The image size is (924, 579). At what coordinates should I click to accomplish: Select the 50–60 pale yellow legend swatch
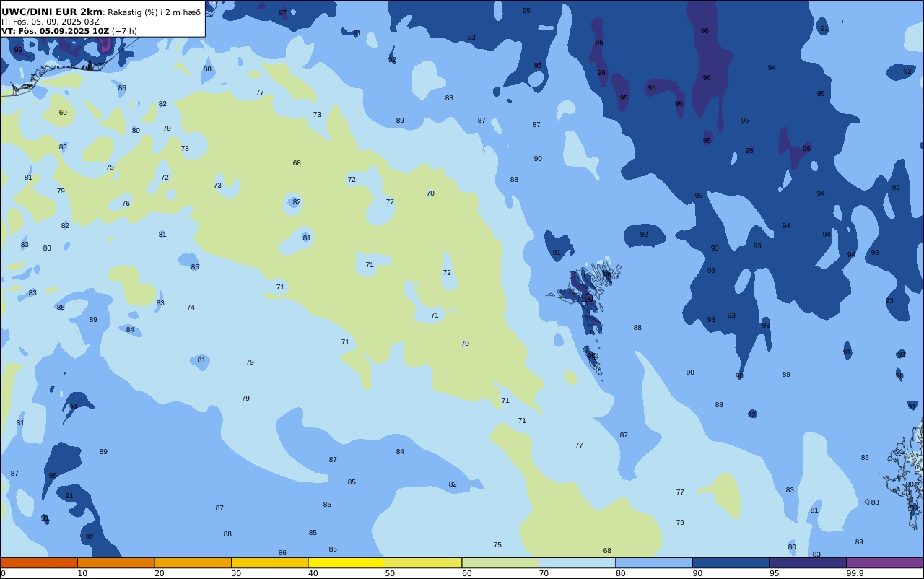point(423,562)
